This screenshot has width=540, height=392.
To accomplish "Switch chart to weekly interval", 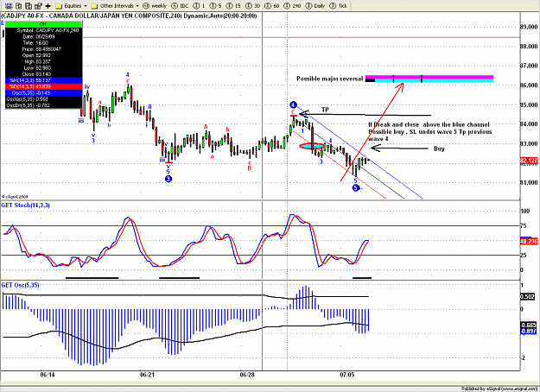I will tap(156, 6).
